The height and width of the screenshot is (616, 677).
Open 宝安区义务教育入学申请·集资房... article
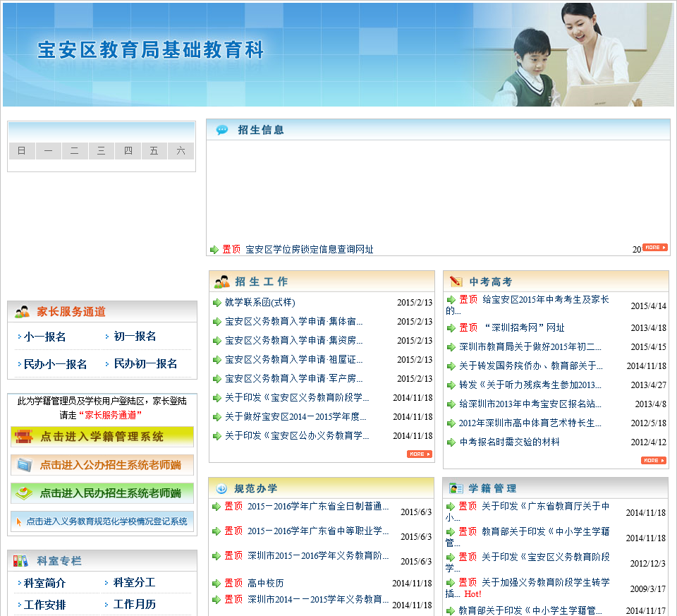[x=293, y=340]
